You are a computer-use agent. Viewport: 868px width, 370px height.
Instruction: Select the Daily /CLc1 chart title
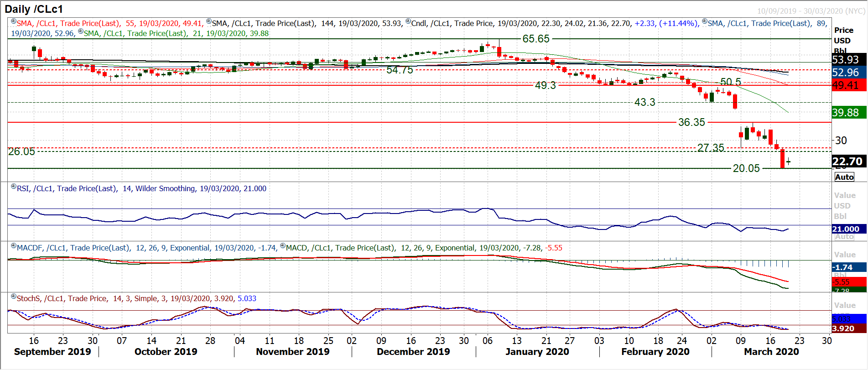click(x=34, y=9)
